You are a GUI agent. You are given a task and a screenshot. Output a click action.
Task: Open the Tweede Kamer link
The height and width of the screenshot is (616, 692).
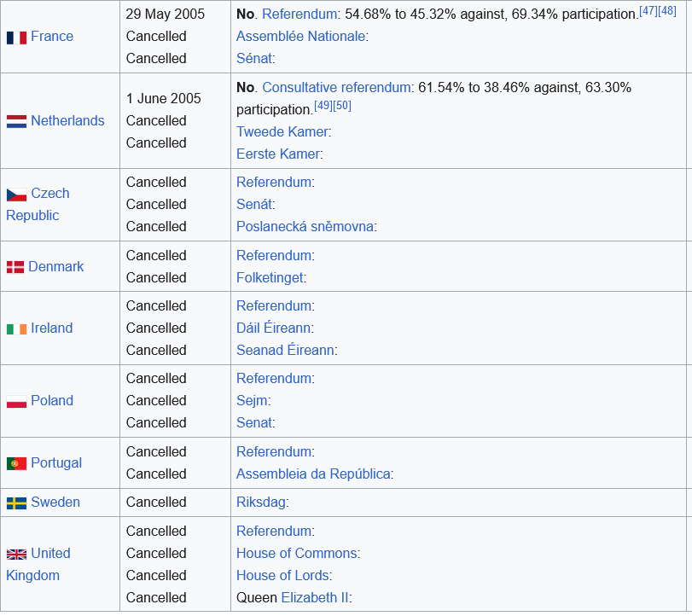282,131
